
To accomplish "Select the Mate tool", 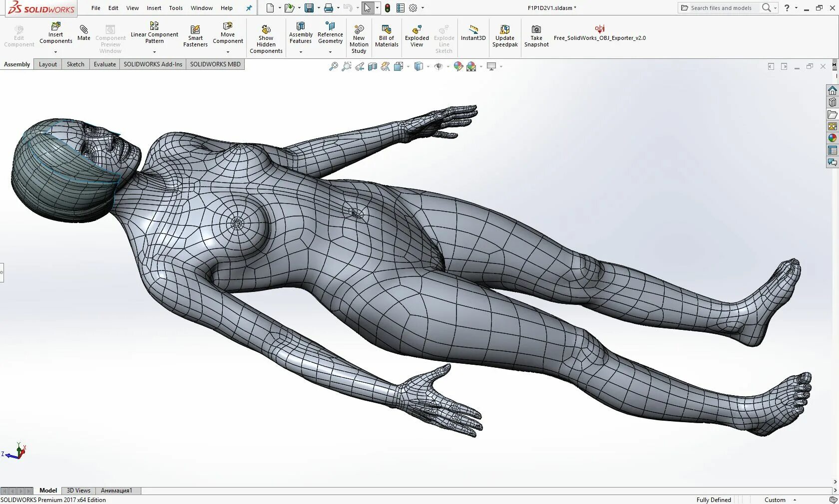I will coord(84,33).
